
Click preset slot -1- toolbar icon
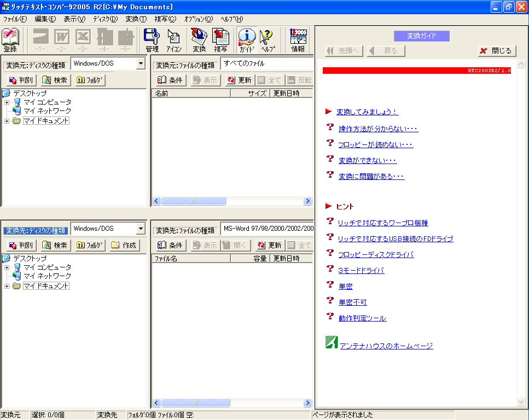coord(40,40)
